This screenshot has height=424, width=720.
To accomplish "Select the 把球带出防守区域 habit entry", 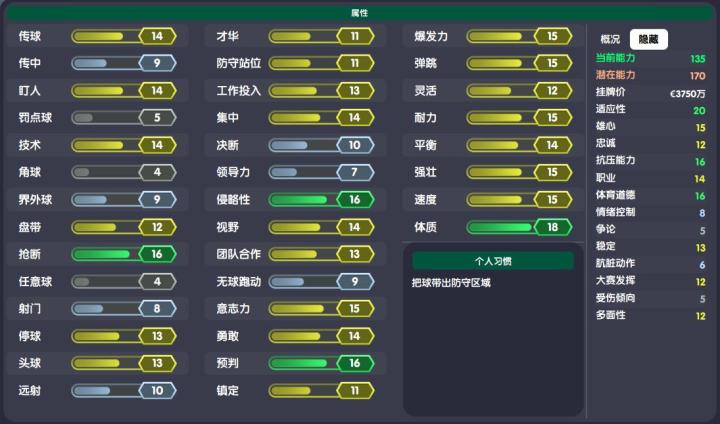I will [453, 283].
